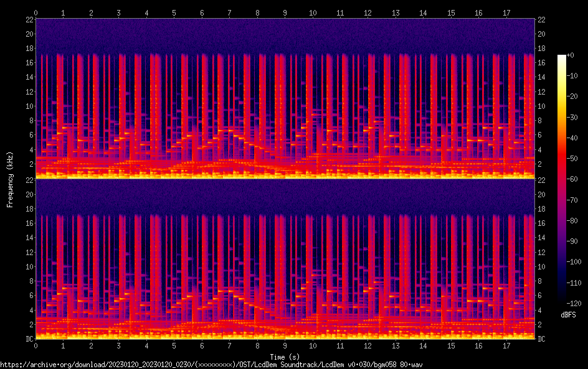Click the 17 second mark on top time axis
Viewport: 588px width, 369px height.
click(506, 12)
